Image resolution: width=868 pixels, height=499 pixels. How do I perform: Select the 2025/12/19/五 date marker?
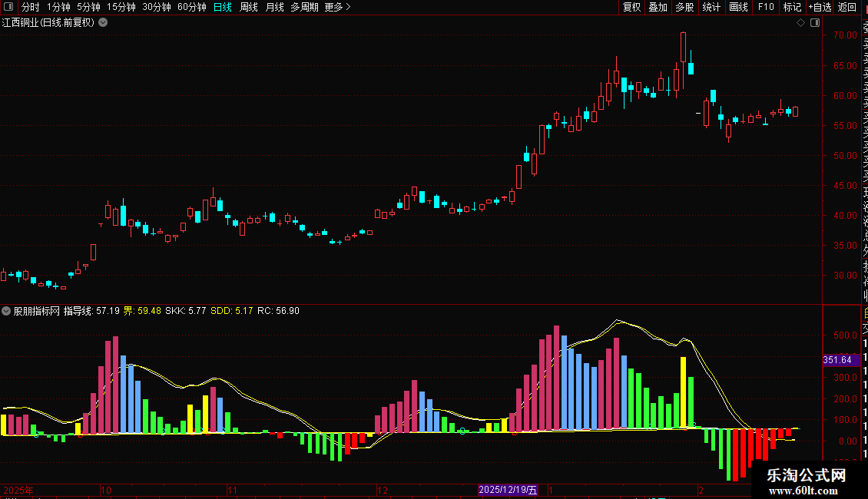[508, 490]
